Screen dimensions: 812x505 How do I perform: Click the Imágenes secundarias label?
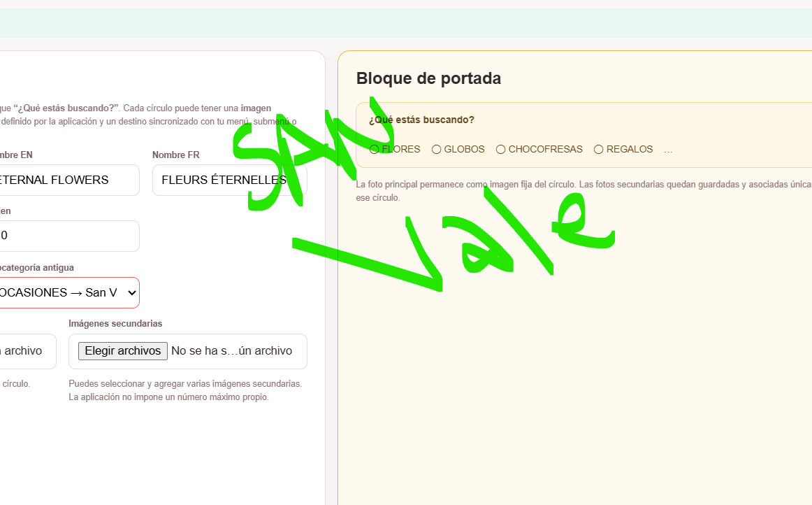[x=115, y=324]
